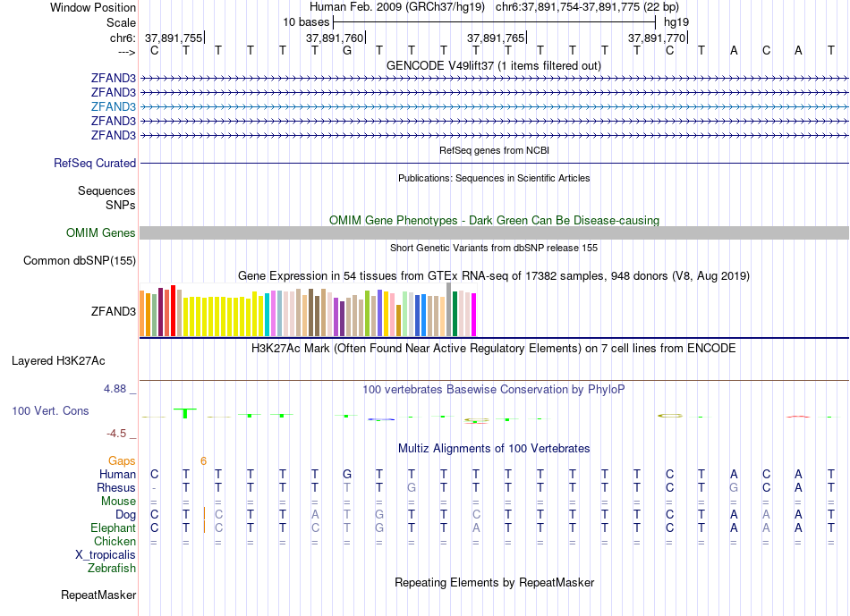
Task: Open the Common dbSNP(155) track label
Action: pos(80,260)
